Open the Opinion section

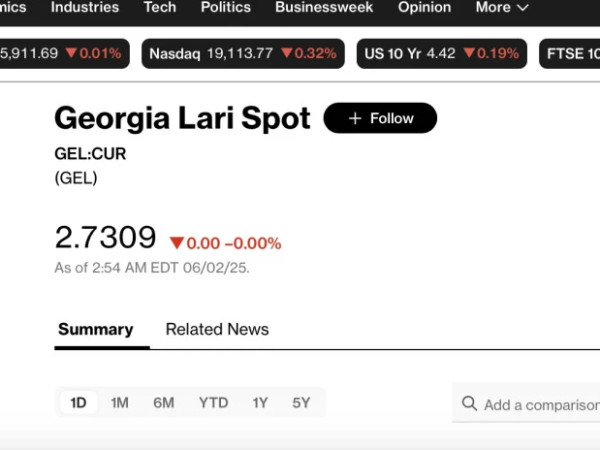click(x=424, y=7)
